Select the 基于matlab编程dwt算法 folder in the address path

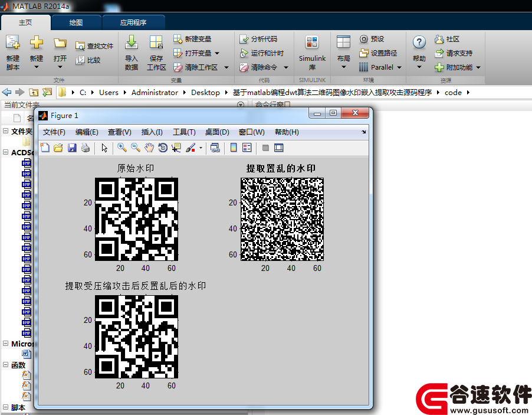tap(332, 92)
